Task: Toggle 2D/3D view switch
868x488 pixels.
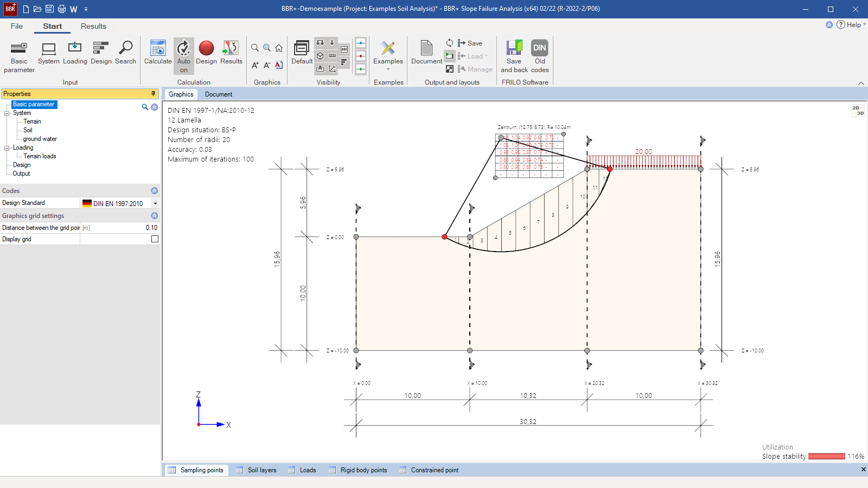Action: 858,111
